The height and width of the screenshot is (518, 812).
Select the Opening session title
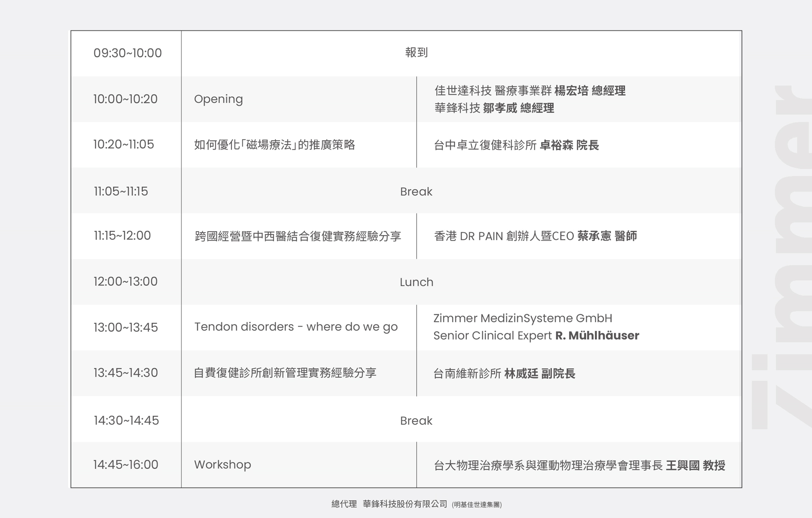pyautogui.click(x=218, y=99)
